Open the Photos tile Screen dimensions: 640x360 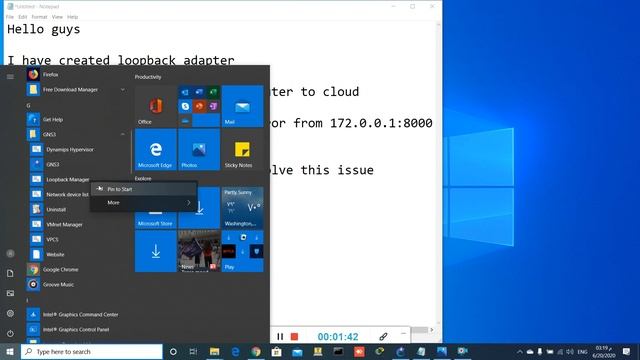click(199, 149)
